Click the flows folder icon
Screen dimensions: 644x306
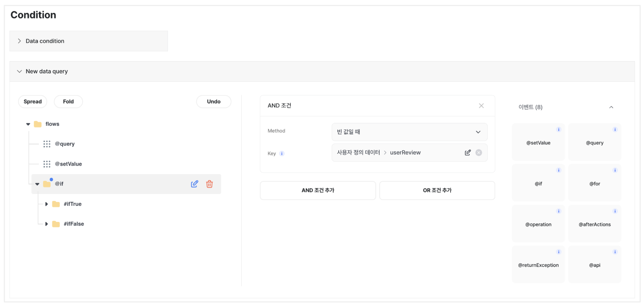38,124
